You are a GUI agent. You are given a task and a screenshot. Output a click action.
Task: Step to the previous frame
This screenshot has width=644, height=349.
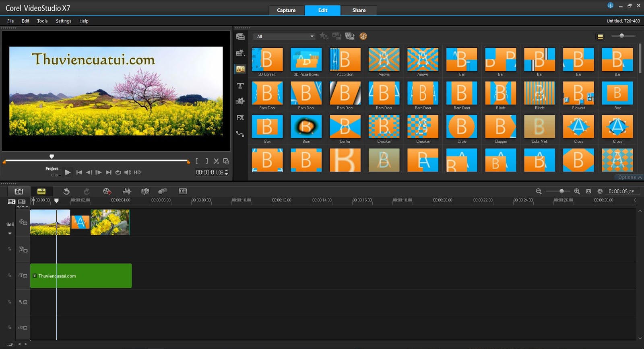(x=89, y=172)
